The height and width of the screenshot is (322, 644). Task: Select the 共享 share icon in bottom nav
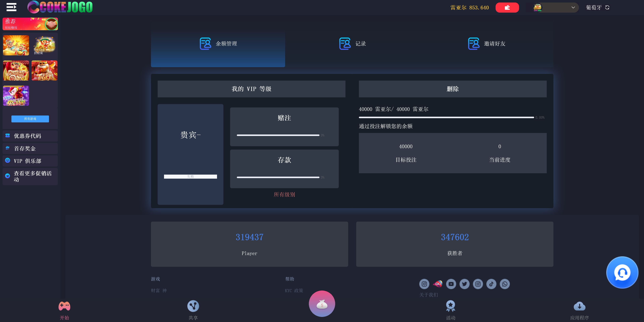pyautogui.click(x=193, y=306)
